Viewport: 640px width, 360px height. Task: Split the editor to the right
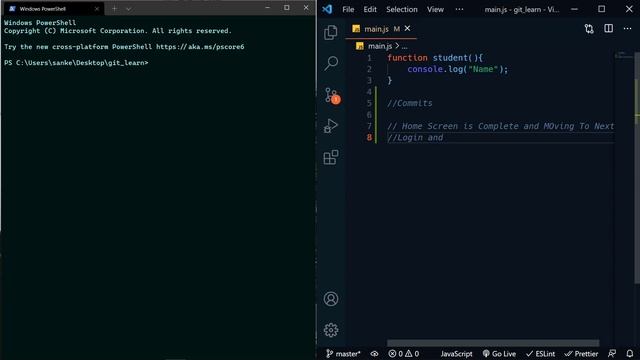609,29
